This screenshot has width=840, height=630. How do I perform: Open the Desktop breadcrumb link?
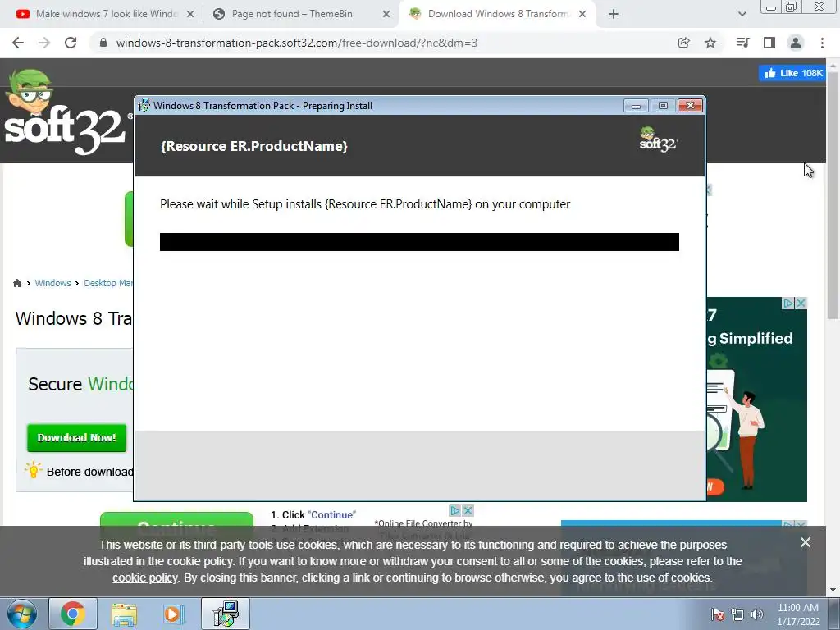(108, 283)
